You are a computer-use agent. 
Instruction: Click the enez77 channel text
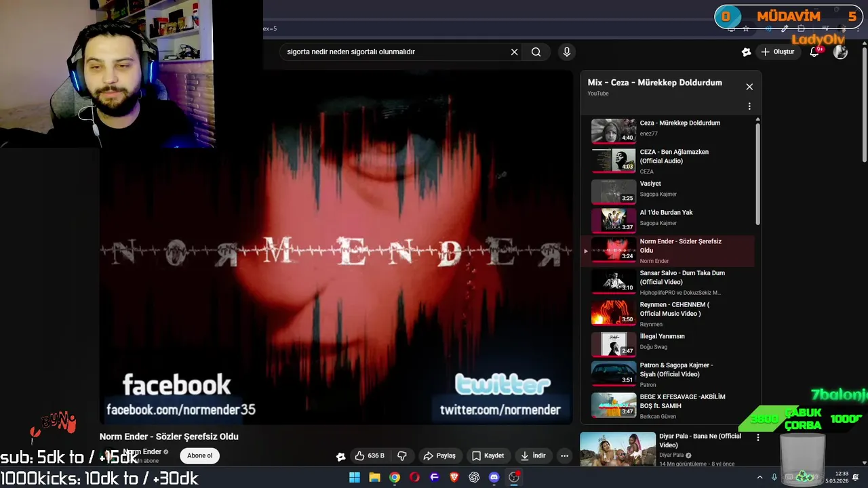pyautogui.click(x=650, y=134)
